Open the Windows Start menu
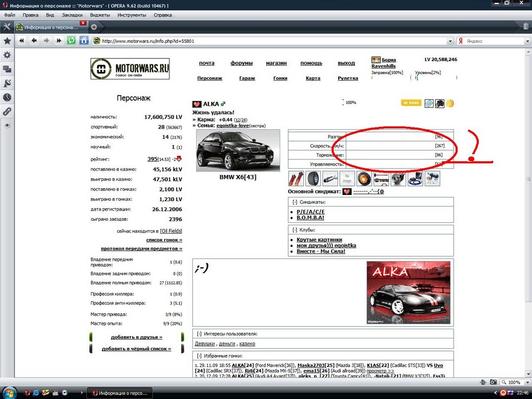532x399 pixels. point(9,393)
